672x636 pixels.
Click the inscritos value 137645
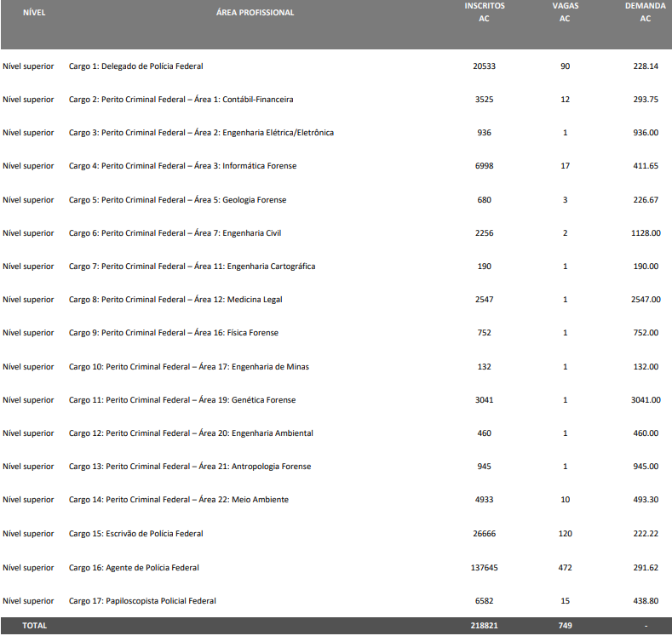click(484, 568)
